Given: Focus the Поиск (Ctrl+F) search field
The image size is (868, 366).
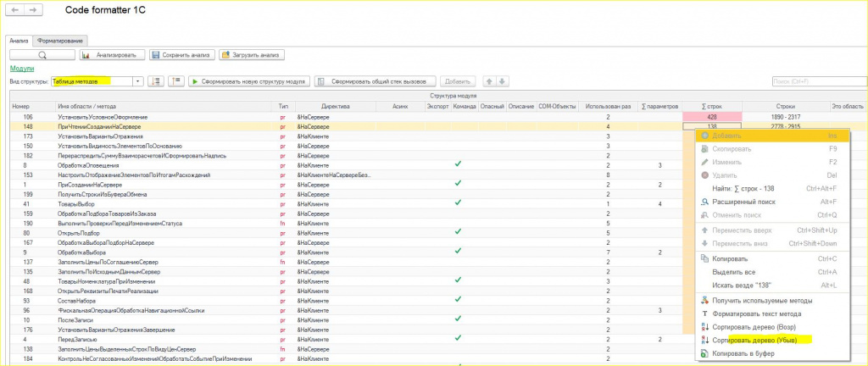Looking at the screenshot, I should coord(818,81).
